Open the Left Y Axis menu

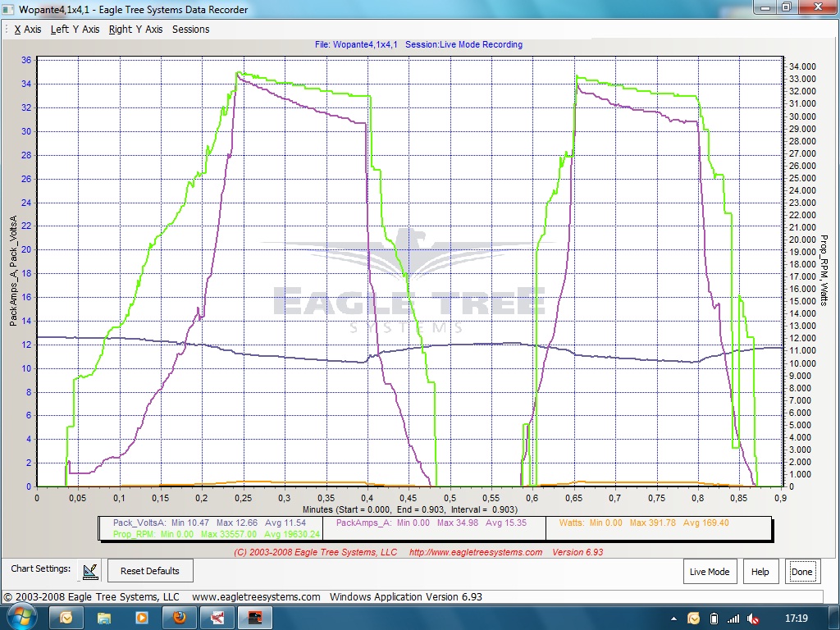coord(75,30)
